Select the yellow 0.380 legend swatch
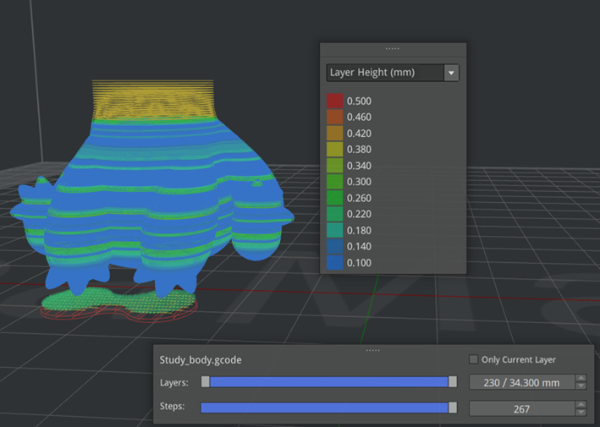This screenshot has width=600, height=427. click(x=335, y=149)
